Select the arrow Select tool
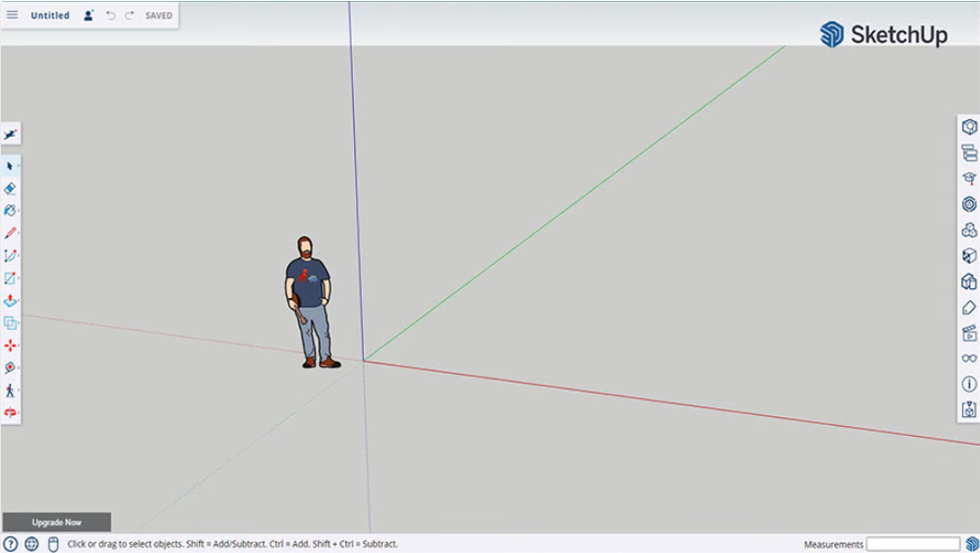 coord(8,165)
